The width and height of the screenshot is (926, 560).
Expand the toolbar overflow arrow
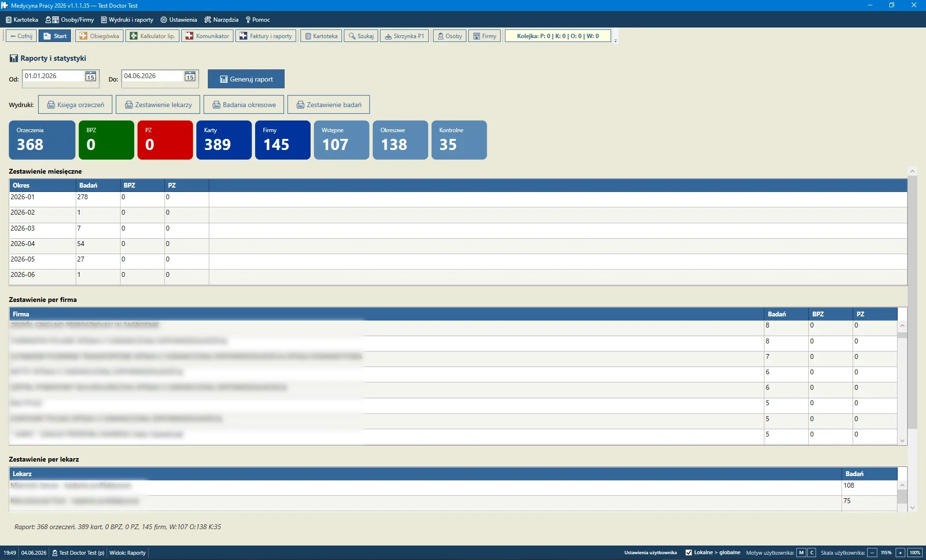(x=615, y=41)
